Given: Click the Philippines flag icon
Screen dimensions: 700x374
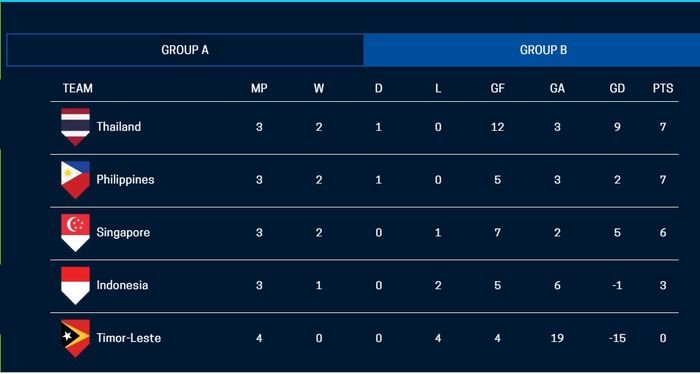Looking at the screenshot, I should pyautogui.click(x=75, y=180).
